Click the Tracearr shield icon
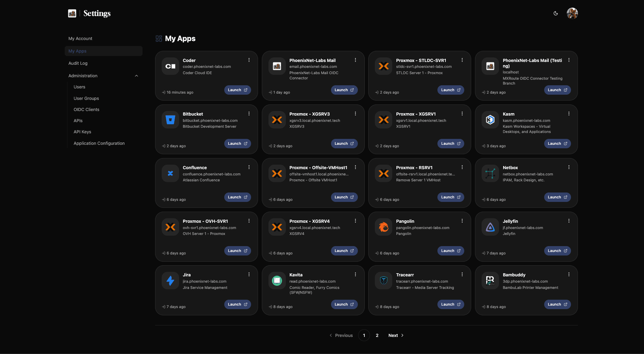This screenshot has width=644, height=354. pos(384,281)
